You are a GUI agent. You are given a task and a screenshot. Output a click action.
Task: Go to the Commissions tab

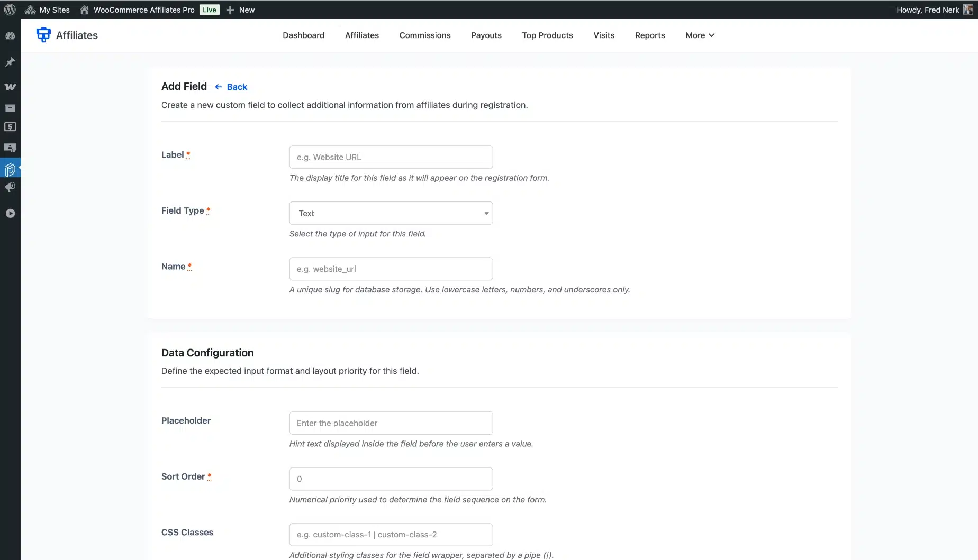(424, 35)
